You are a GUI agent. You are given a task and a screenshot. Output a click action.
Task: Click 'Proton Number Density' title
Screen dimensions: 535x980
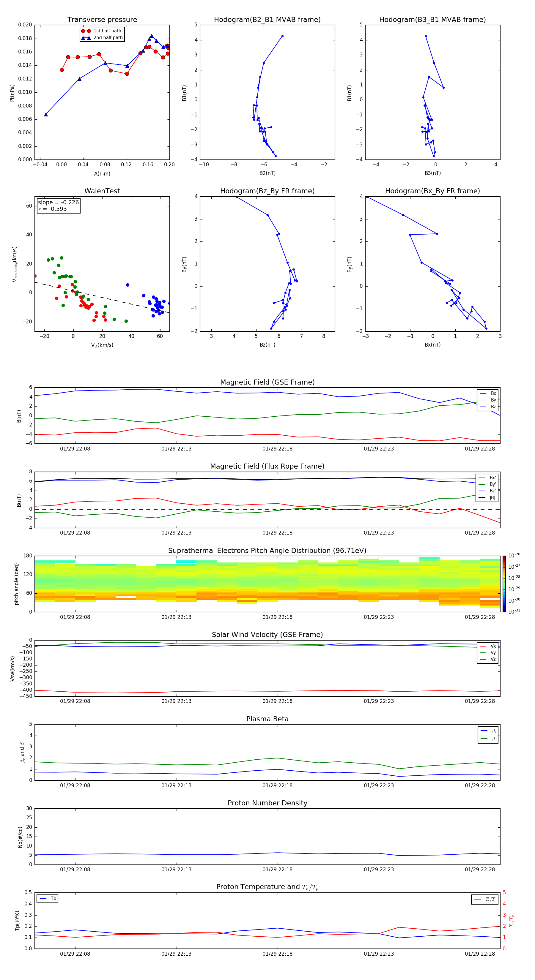[267, 803]
